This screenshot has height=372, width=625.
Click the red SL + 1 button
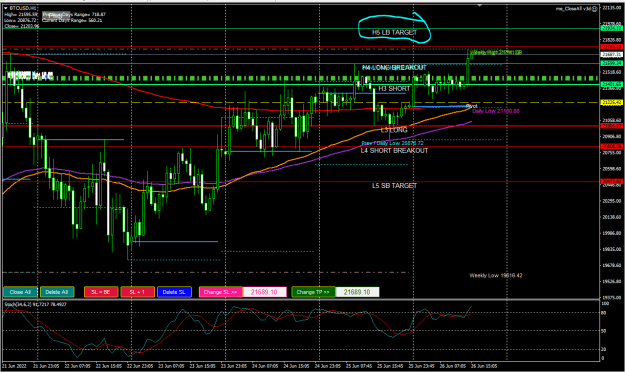pos(138,292)
